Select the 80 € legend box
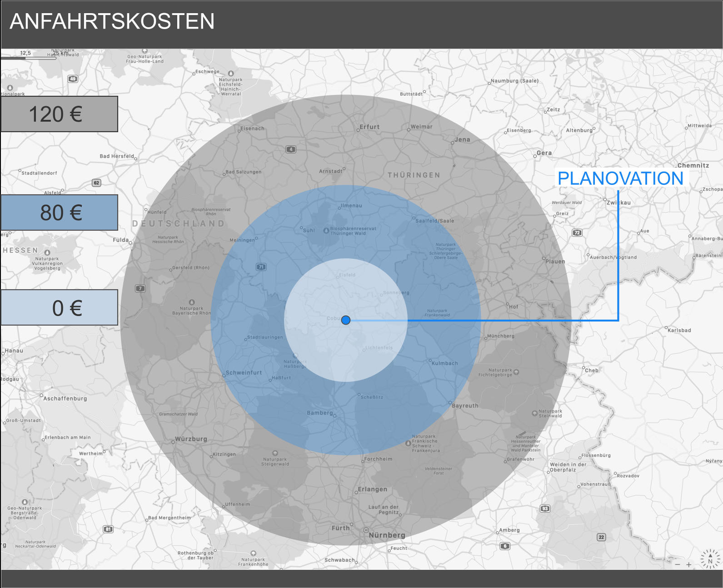The width and height of the screenshot is (723, 588). 59,212
